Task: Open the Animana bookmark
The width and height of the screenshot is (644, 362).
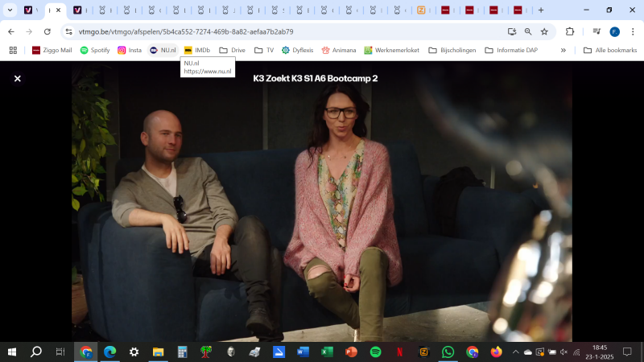Action: [x=339, y=50]
